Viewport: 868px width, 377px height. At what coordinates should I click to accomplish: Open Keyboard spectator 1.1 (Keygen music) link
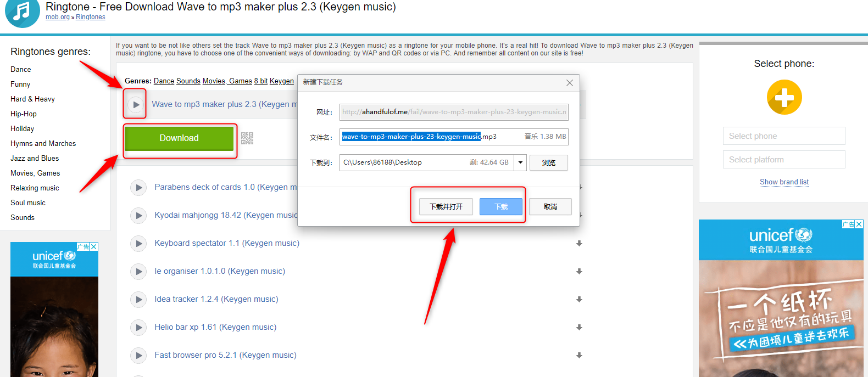pyautogui.click(x=227, y=243)
